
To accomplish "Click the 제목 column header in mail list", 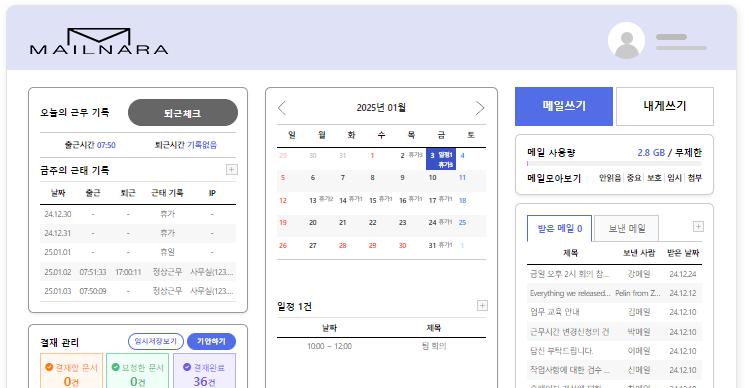I will coord(570,253).
